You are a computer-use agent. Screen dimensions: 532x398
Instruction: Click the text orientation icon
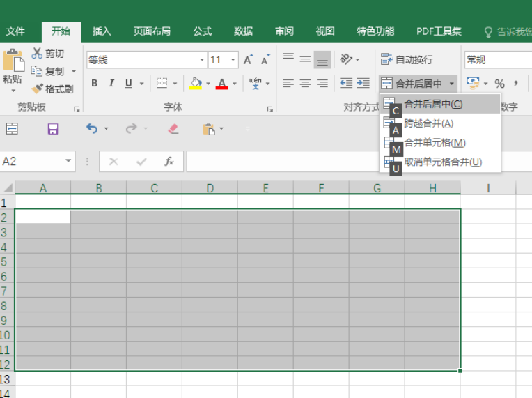click(346, 59)
